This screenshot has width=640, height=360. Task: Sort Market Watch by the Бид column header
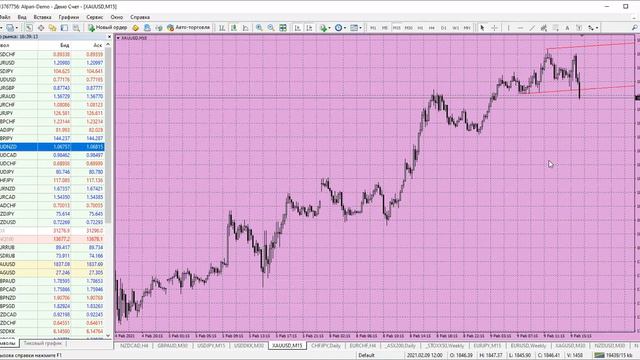click(x=64, y=45)
